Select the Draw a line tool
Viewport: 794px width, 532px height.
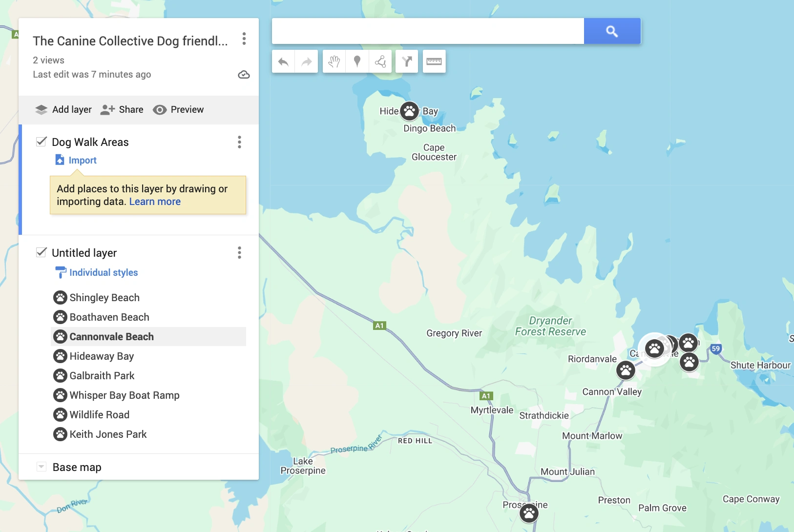(380, 61)
